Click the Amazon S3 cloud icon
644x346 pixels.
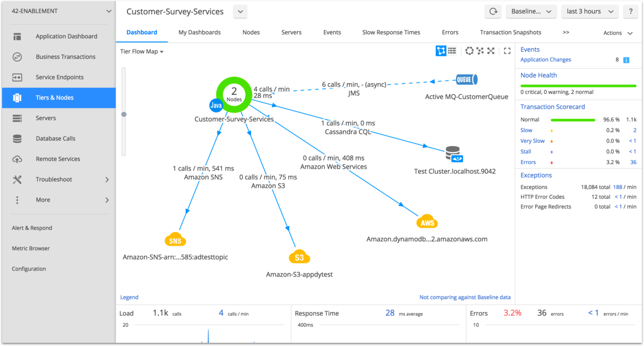300,257
